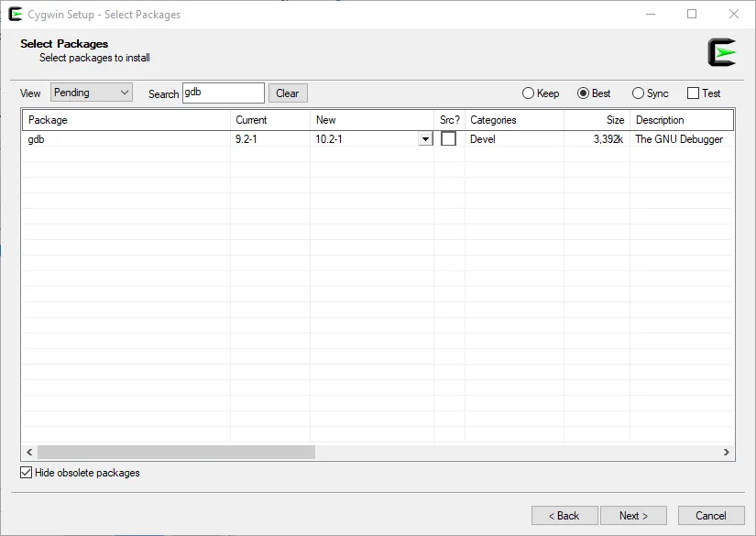Close the Cygwin Setup window
The image size is (756, 536).
click(734, 14)
